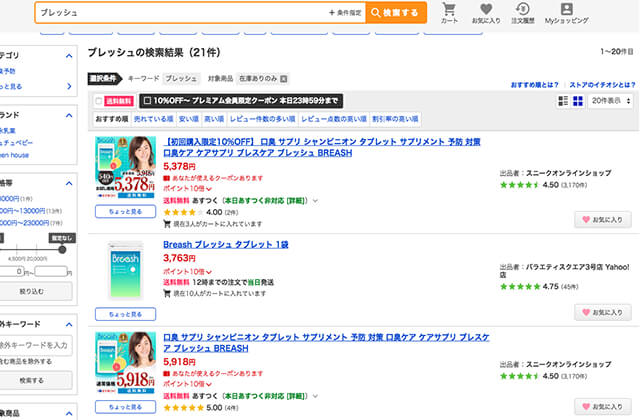Image resolution: width=640 pixels, height=420 pixels.
Task: Click the 絞り込む filter button
Action: tap(36, 291)
